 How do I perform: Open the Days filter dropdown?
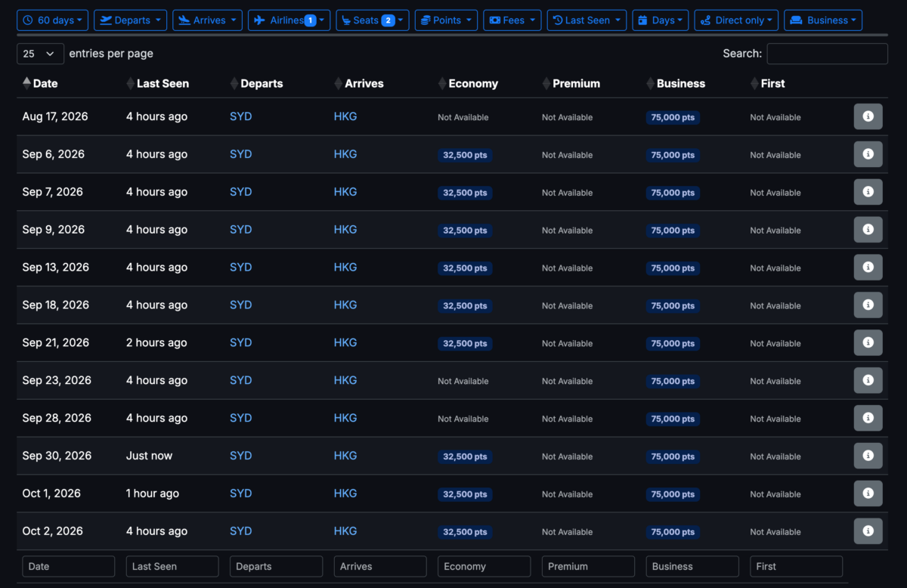click(660, 20)
